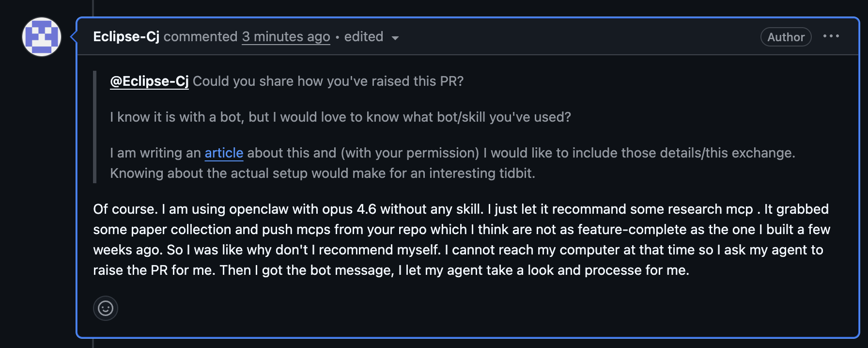Click the grey blockquote vertical bar

(95, 127)
